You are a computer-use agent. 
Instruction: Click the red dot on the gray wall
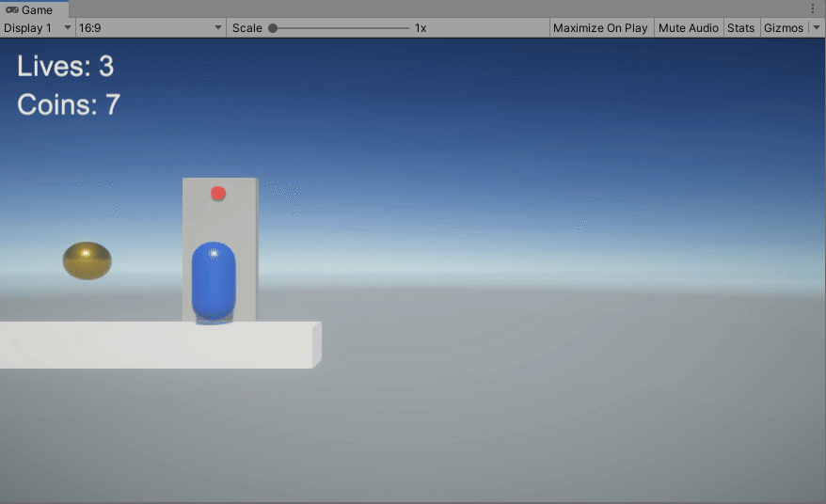pos(218,194)
